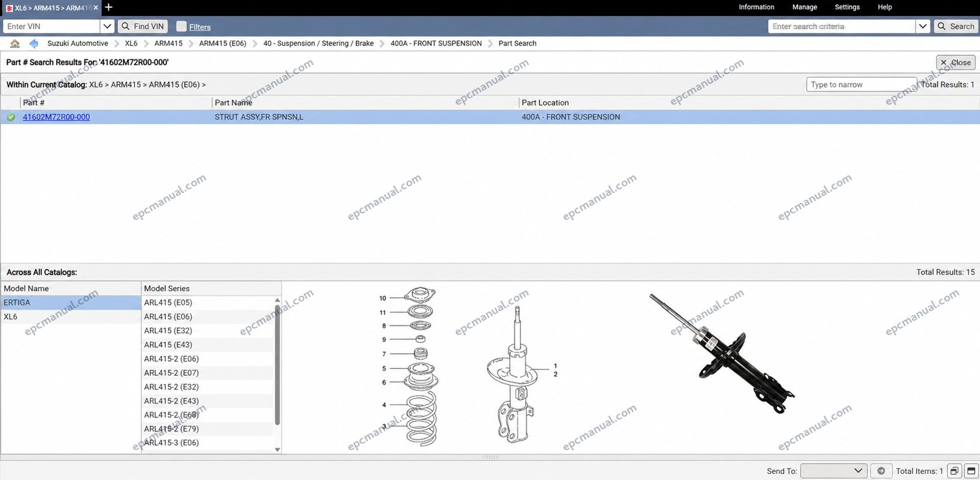Expand the search criteria dropdown arrow

point(923,26)
